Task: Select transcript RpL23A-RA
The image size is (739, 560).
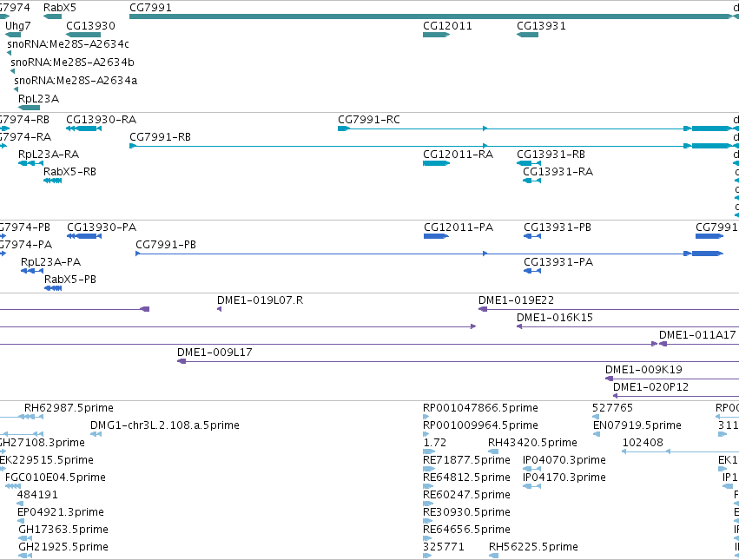Action: click(x=30, y=163)
